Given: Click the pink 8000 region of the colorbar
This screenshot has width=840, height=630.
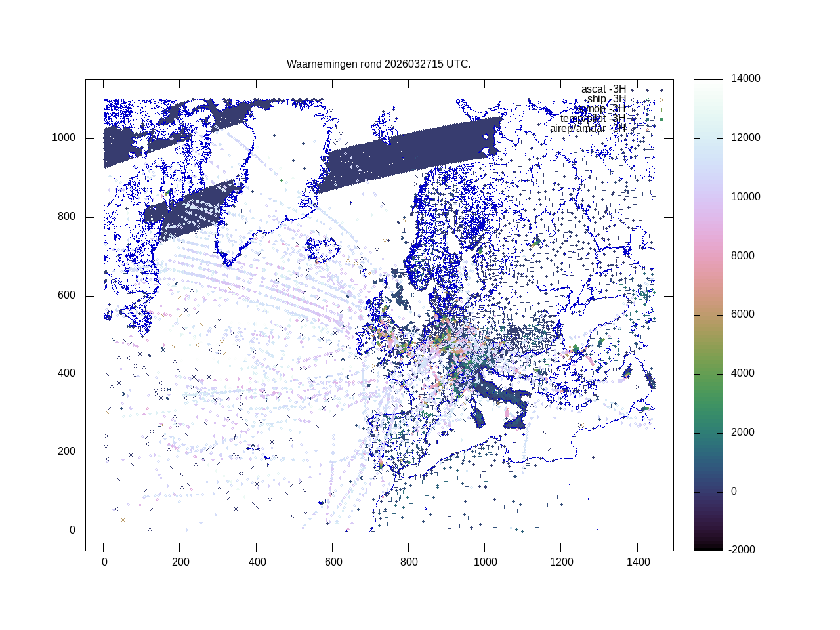Looking at the screenshot, I should coord(708,256).
